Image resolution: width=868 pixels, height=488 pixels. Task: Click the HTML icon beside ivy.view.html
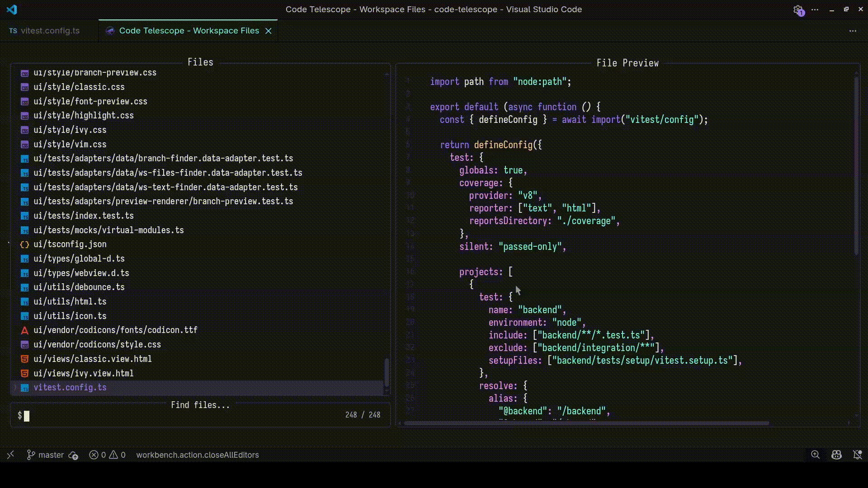tap(25, 373)
